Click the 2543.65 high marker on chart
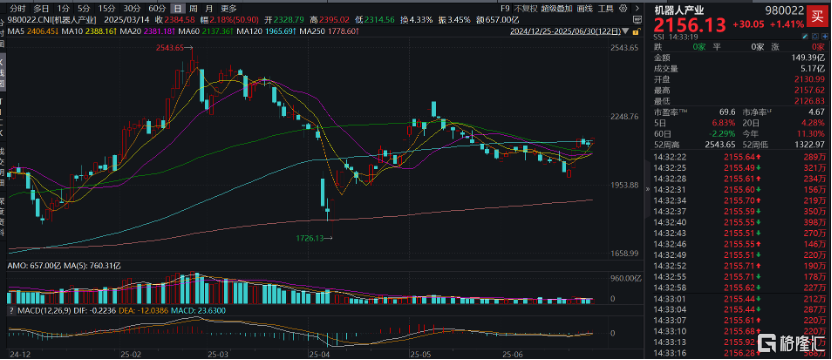This screenshot has height=360, width=832. (174, 48)
